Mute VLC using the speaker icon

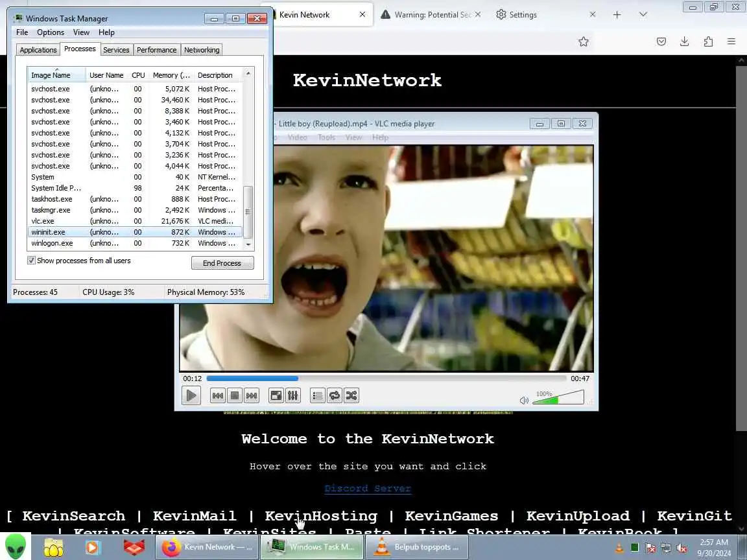[x=524, y=401]
